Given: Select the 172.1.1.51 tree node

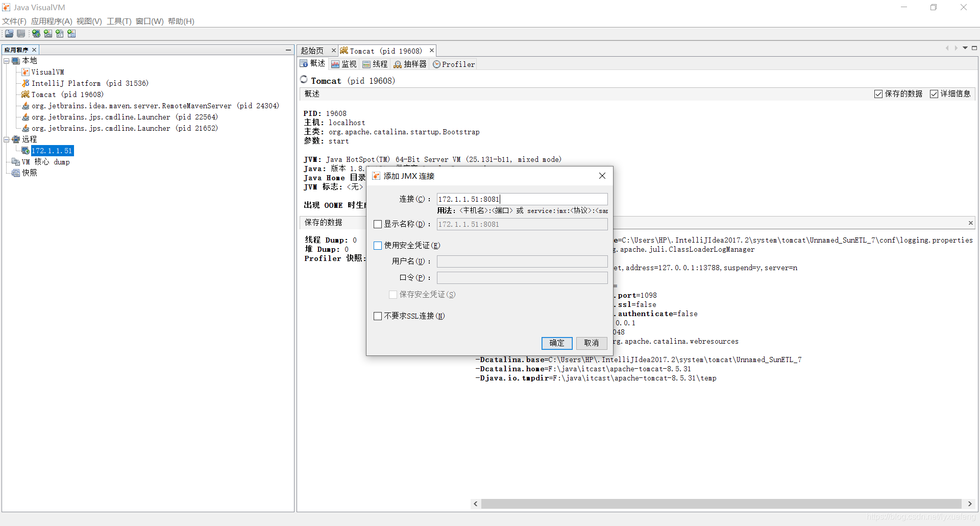Looking at the screenshot, I should pos(52,151).
